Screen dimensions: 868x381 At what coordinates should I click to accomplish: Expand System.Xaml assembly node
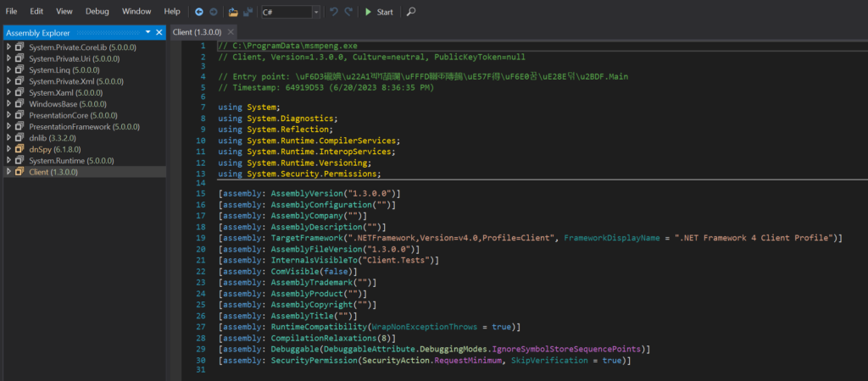tap(8, 92)
